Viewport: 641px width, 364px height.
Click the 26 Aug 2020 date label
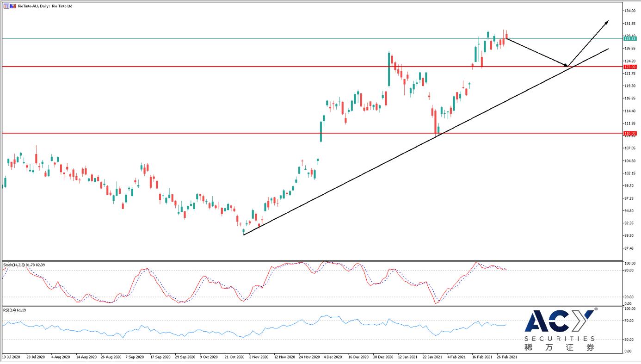click(x=110, y=357)
